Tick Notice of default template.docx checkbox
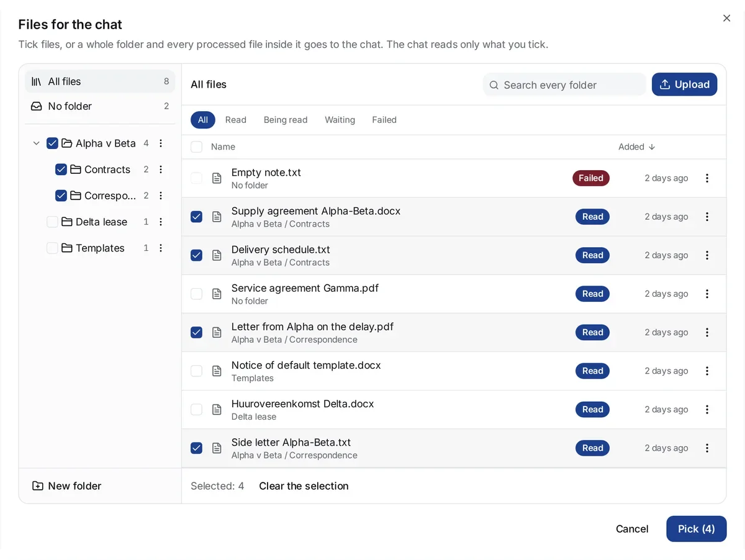The image size is (745, 560). 196,371
